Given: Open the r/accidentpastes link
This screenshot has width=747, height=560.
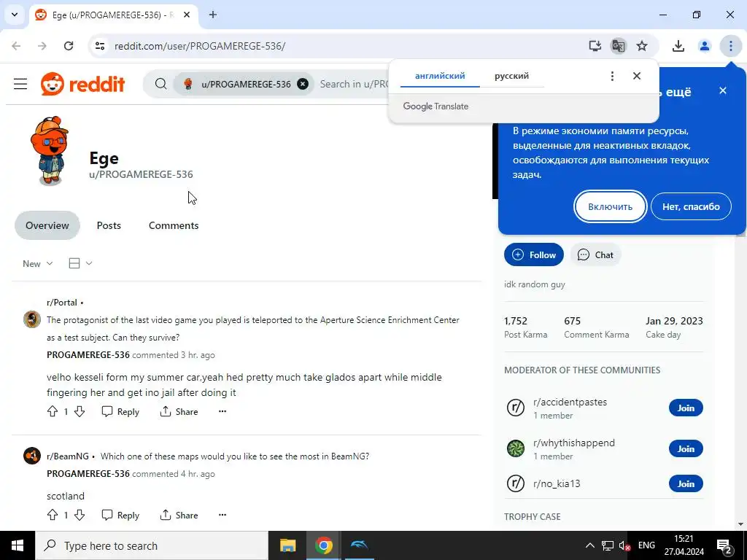Looking at the screenshot, I should tap(570, 402).
